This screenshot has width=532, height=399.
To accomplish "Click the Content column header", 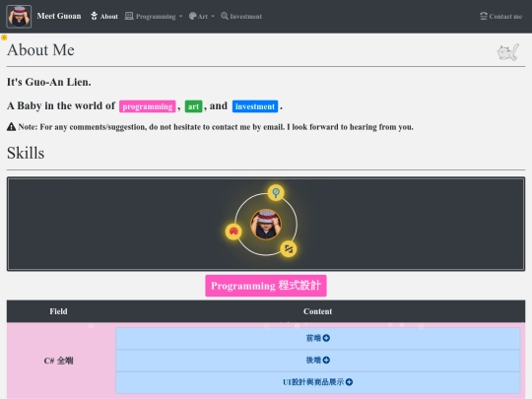I will click(x=317, y=311).
